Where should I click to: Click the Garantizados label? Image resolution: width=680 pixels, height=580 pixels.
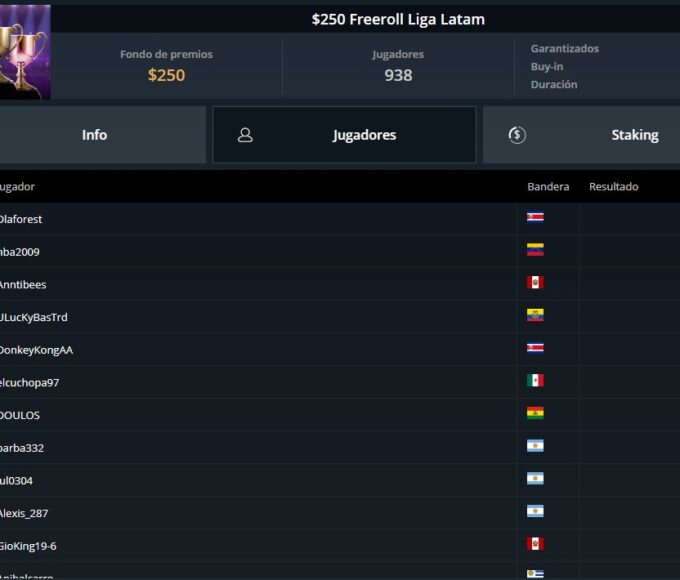[565, 49]
